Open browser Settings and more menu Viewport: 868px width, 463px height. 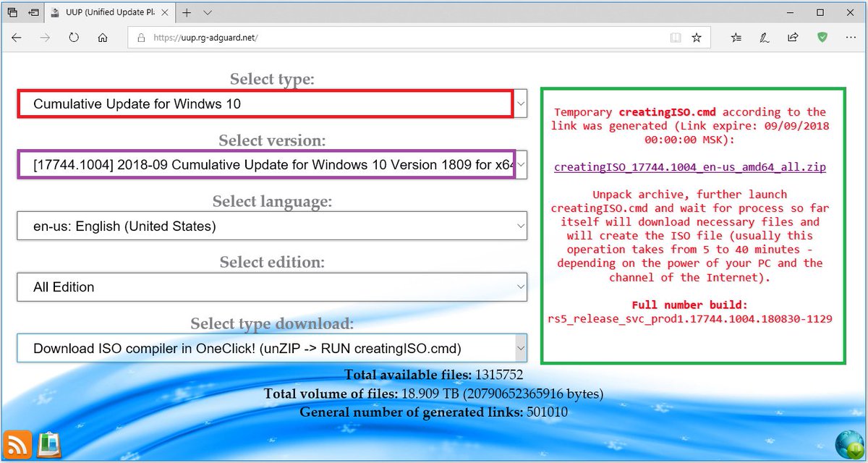coord(851,38)
